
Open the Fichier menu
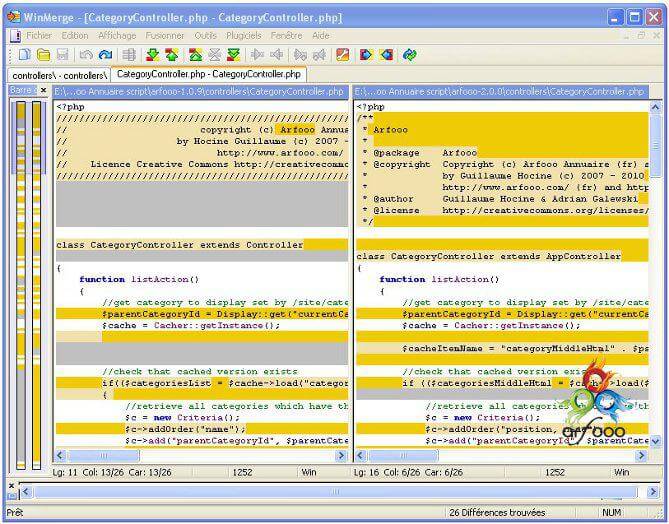pyautogui.click(x=39, y=35)
